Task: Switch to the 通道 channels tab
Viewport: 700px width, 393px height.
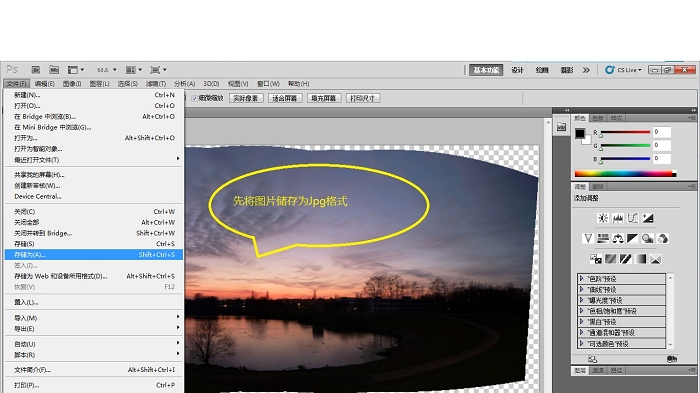Action: (598, 370)
